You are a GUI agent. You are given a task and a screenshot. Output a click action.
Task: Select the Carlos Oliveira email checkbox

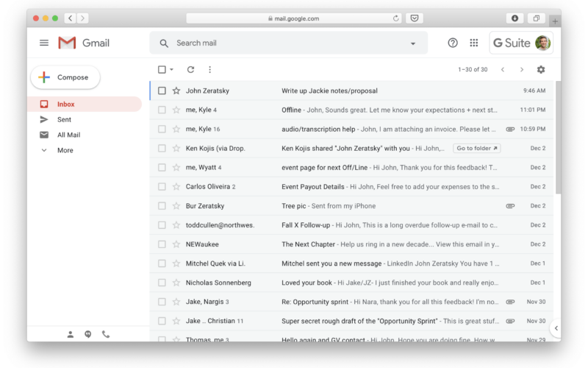coord(162,187)
